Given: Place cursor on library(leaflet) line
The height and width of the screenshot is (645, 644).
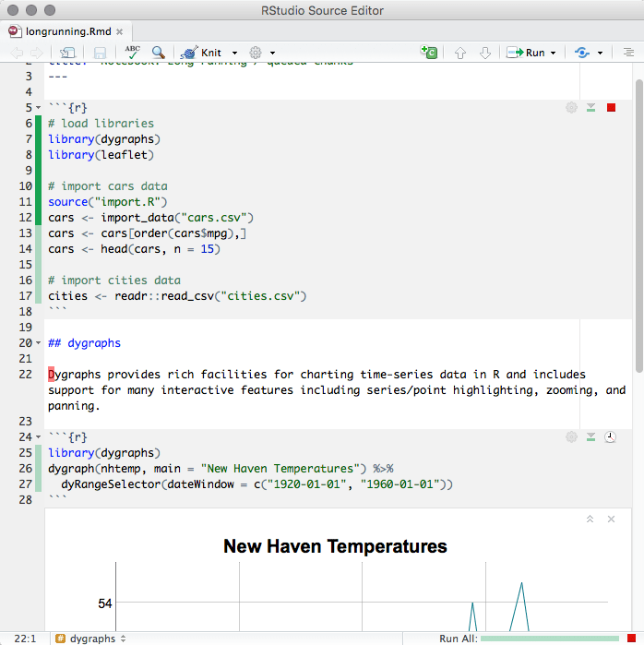Looking at the screenshot, I should coord(101,155).
